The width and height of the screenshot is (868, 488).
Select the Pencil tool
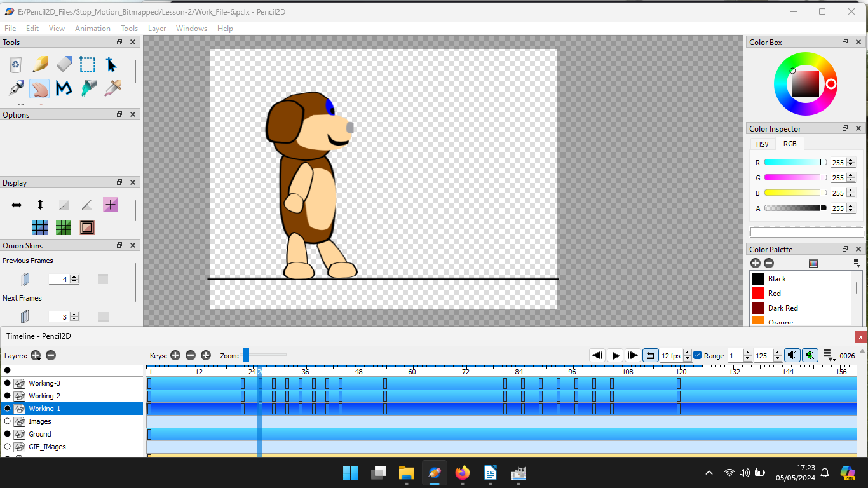point(40,64)
